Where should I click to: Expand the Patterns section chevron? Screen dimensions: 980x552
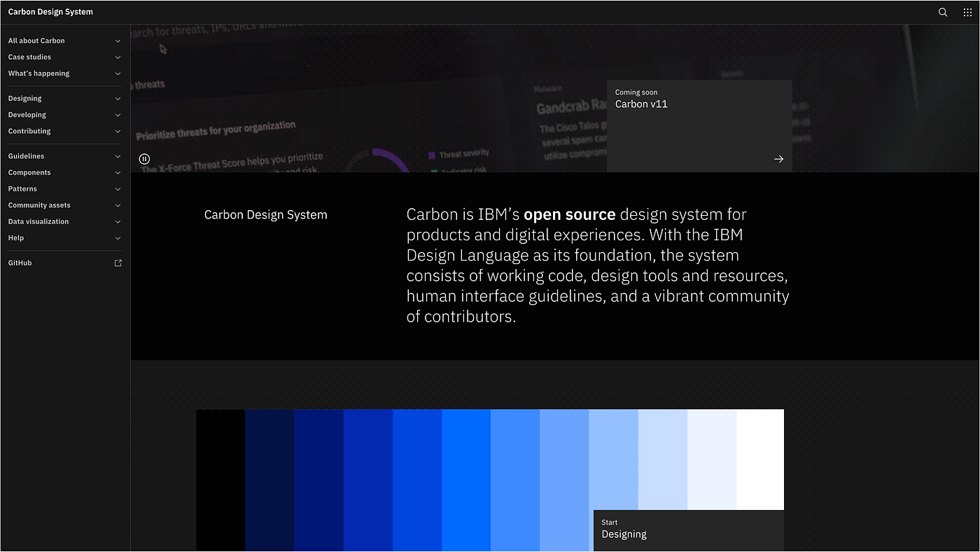118,189
